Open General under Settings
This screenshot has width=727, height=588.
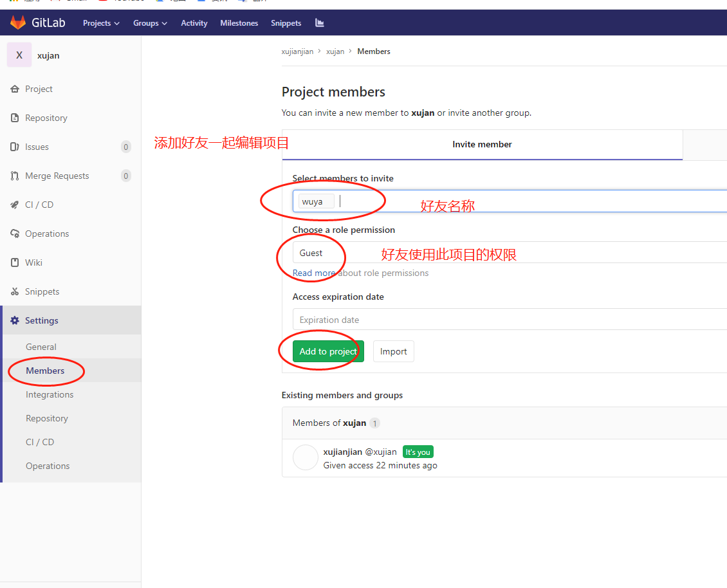(41, 347)
